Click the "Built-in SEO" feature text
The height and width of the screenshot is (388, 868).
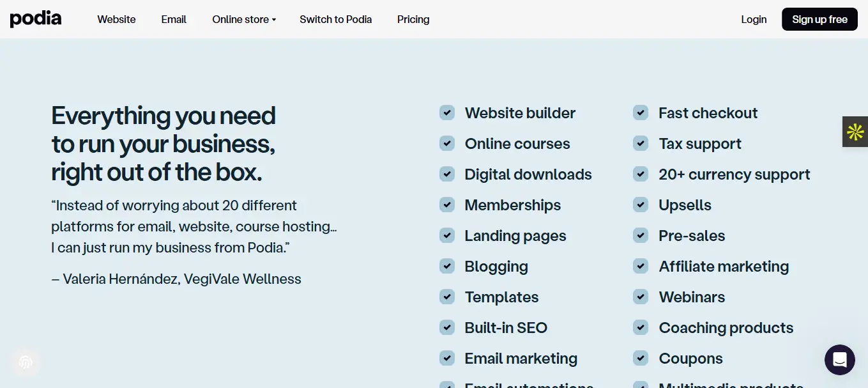(506, 328)
